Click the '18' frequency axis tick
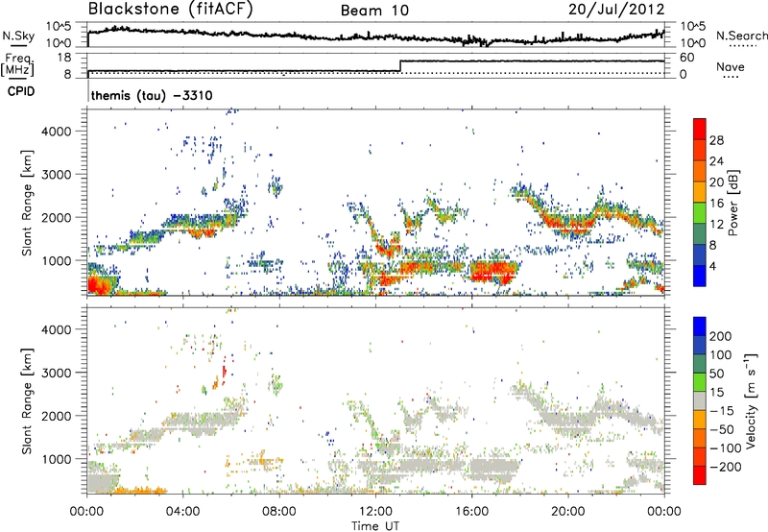The height and width of the screenshot is (532, 768). click(x=64, y=58)
